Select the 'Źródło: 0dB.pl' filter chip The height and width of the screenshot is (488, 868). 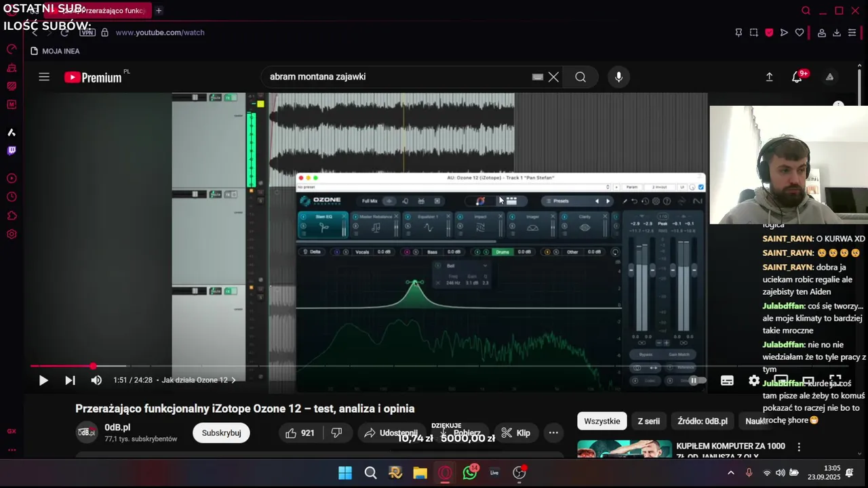703,421
